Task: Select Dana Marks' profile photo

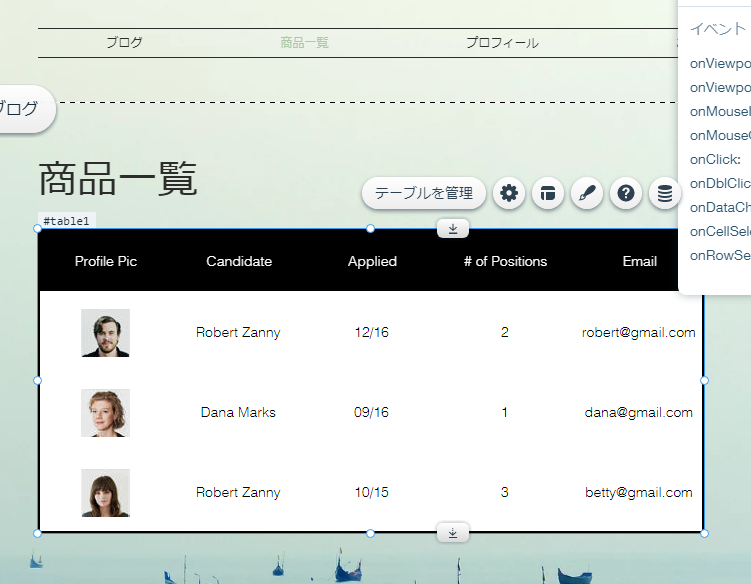Action: click(x=105, y=413)
